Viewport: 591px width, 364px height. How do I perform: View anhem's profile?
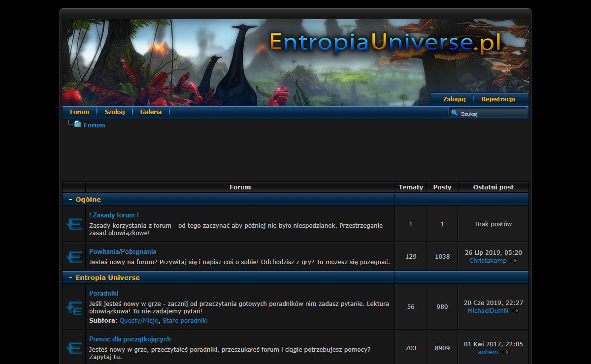(x=488, y=352)
